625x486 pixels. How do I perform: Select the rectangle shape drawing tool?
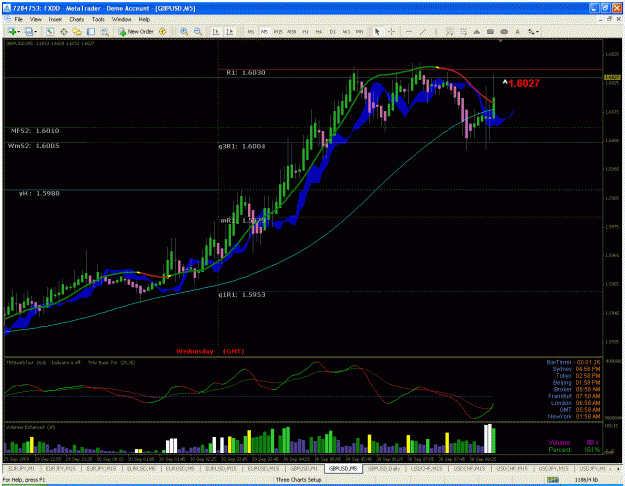pos(490,31)
